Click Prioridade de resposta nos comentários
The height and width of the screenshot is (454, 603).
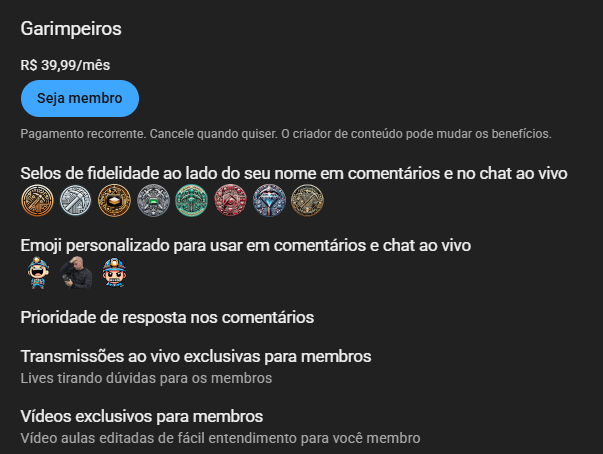pos(167,318)
